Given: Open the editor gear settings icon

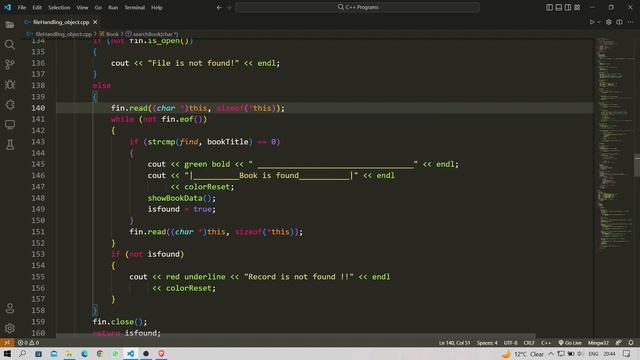Looking at the screenshot, I should point(609,22).
